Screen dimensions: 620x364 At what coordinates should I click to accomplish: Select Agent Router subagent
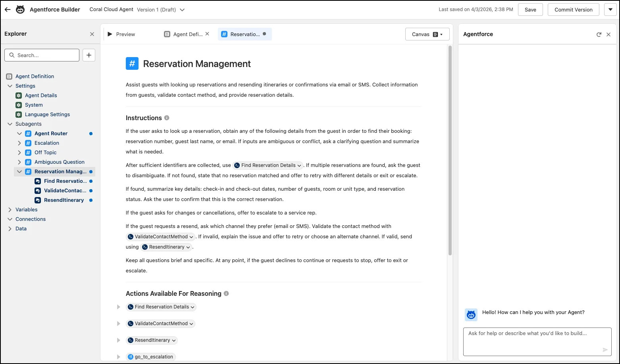tap(51, 133)
